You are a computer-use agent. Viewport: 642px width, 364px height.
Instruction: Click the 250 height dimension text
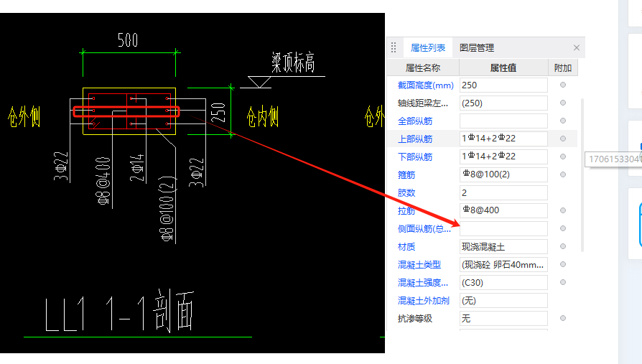click(218, 113)
